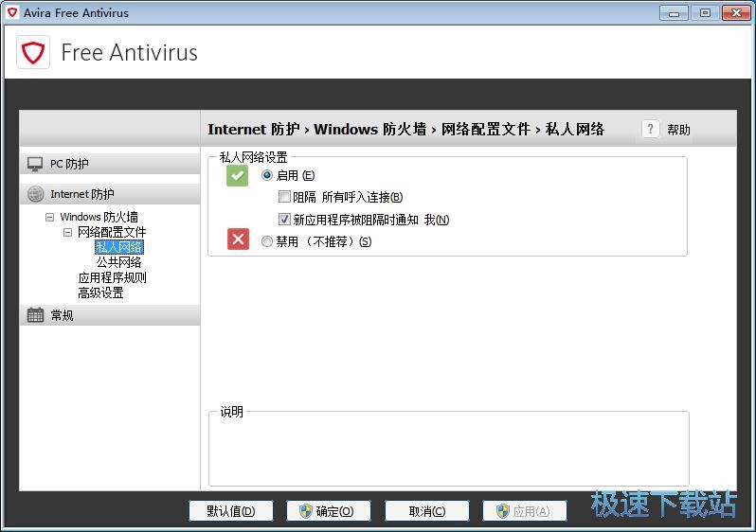Click the breadcrumb path heading text
The image size is (756, 532).
406,129
